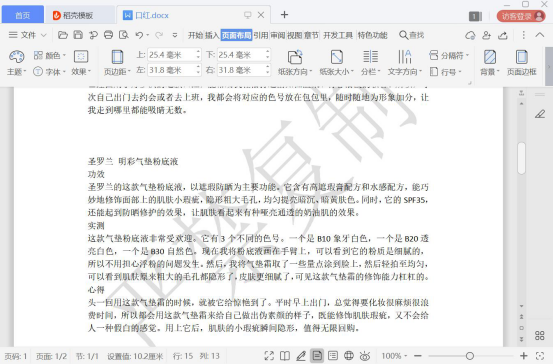Screen dimensions: 554x364
Task: Click the zoom out minus button
Action: point(418,356)
